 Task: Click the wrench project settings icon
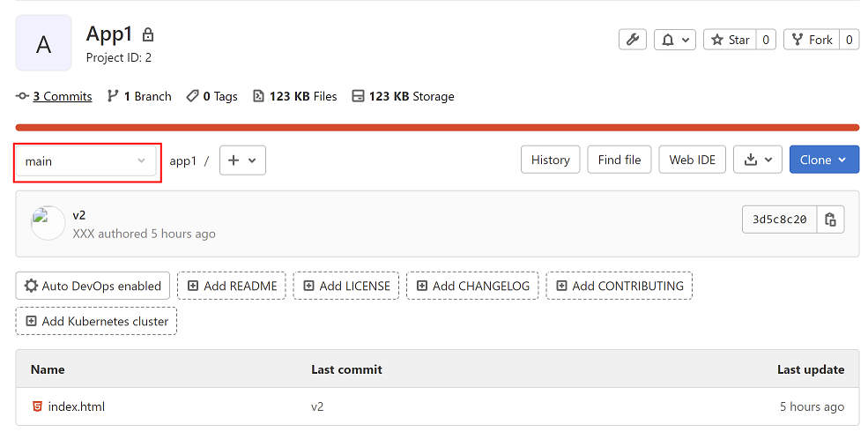[632, 40]
